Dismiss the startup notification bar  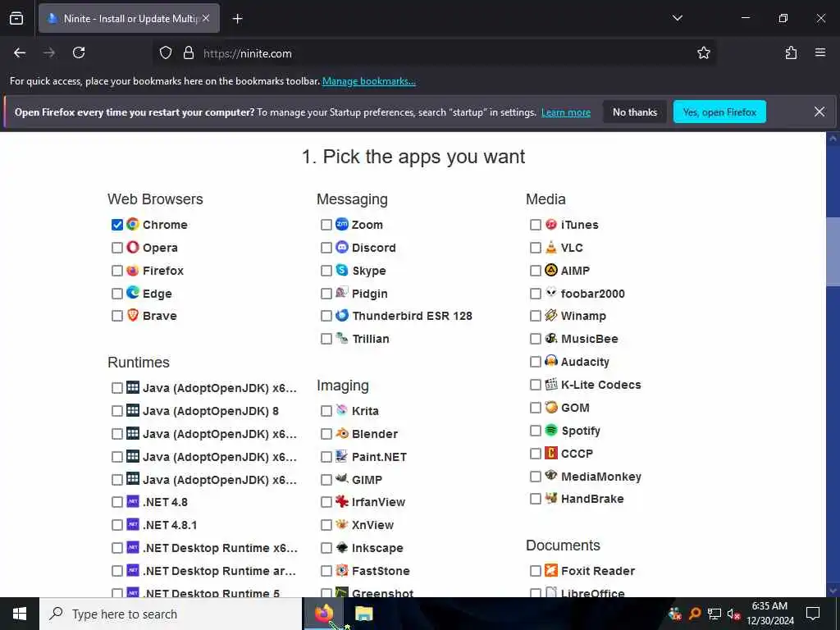click(x=819, y=112)
